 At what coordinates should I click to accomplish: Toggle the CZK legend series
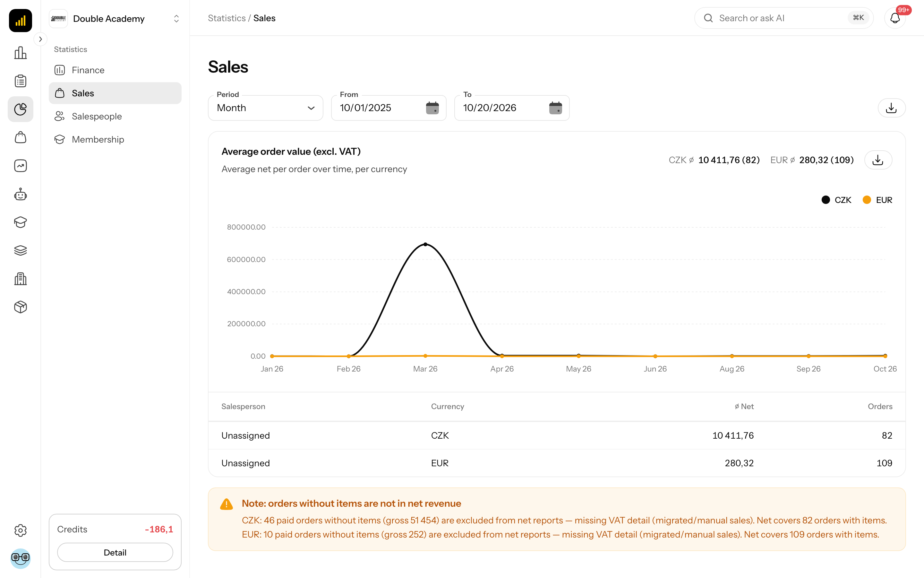(x=836, y=200)
